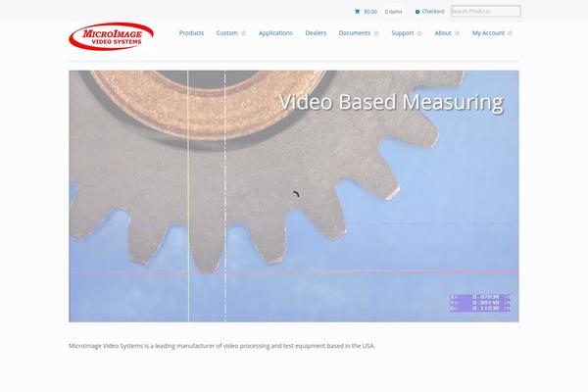Click the X Y D measurement readout

tap(480, 303)
